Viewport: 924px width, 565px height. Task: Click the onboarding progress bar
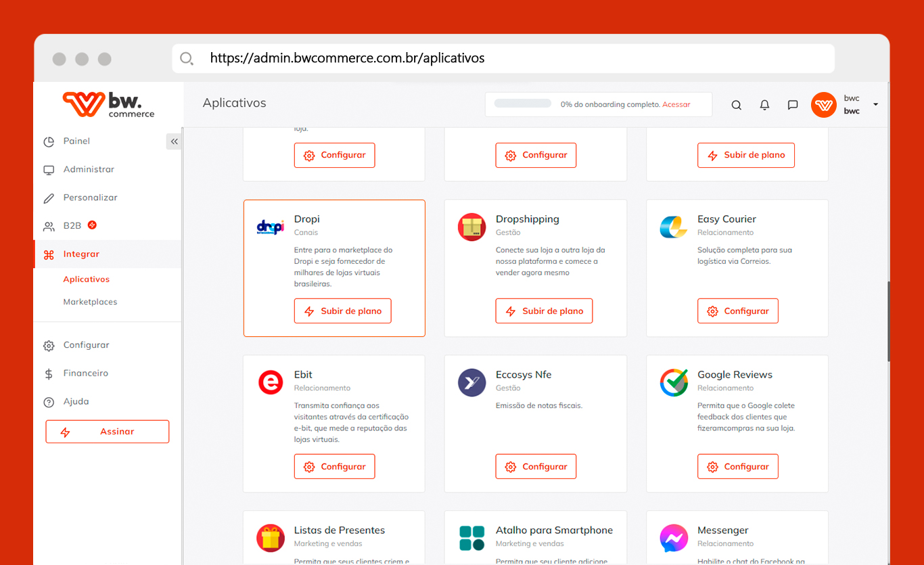point(523,104)
